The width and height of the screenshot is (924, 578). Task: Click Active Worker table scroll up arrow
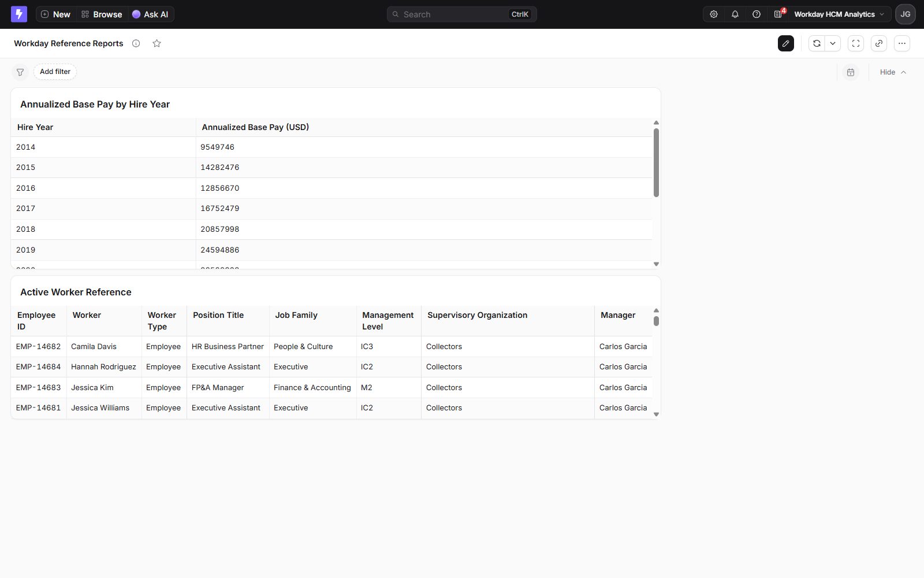pyautogui.click(x=656, y=310)
